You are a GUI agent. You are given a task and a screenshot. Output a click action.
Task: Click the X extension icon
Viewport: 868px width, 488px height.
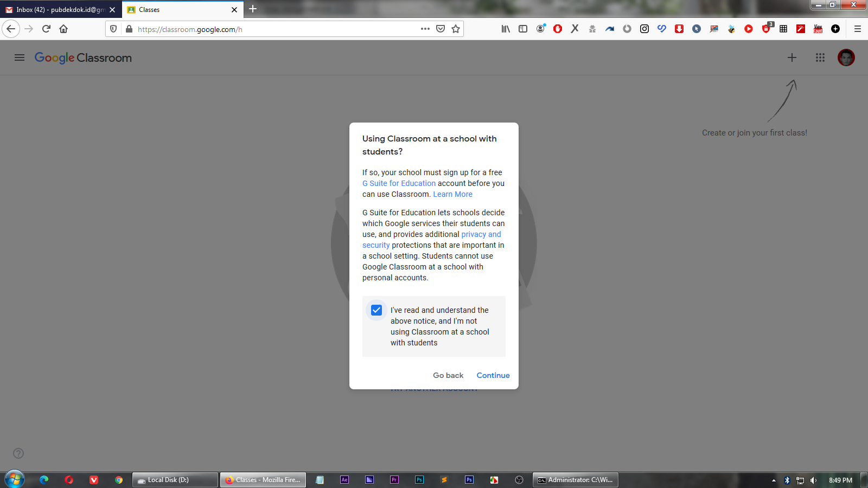(575, 29)
